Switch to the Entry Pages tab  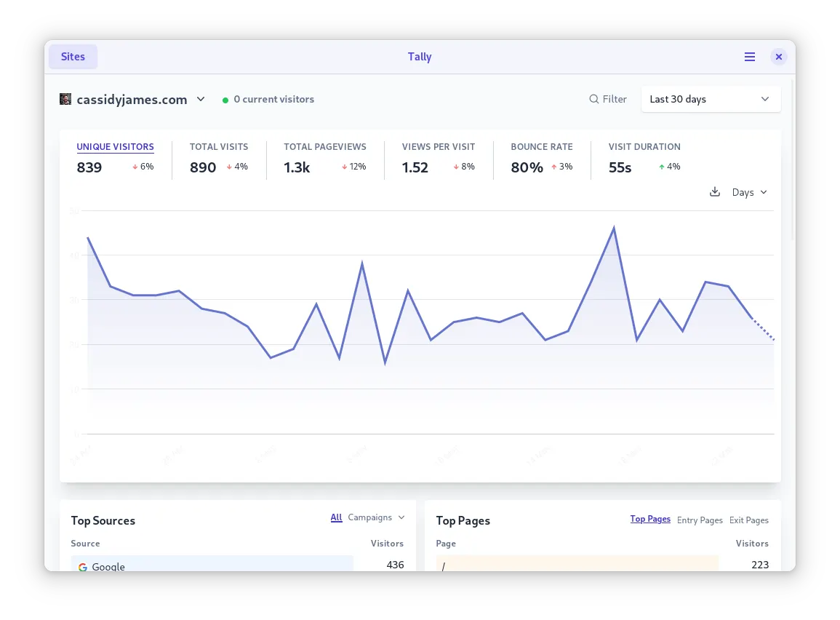700,520
